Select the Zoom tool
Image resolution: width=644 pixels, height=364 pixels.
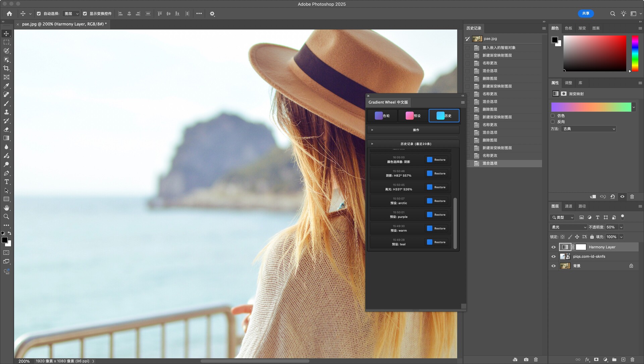click(x=6, y=217)
